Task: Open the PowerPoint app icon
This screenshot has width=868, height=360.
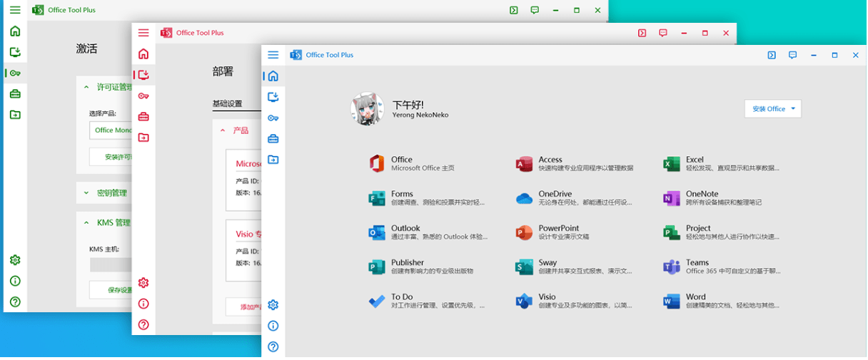Action: click(x=524, y=232)
